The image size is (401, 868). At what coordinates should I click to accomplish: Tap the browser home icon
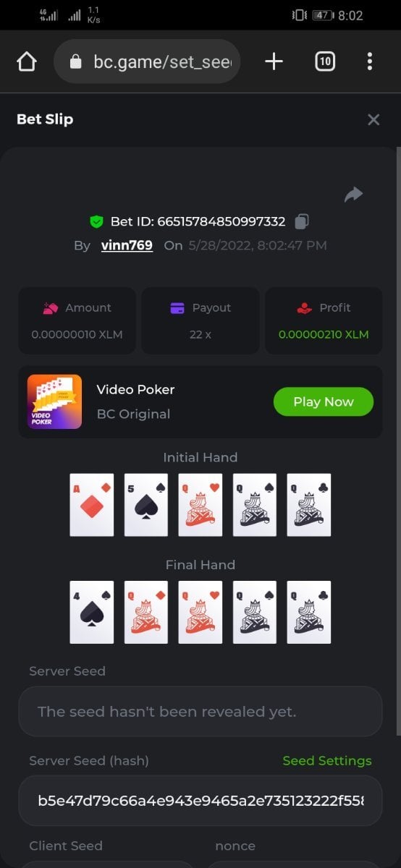[x=27, y=62]
